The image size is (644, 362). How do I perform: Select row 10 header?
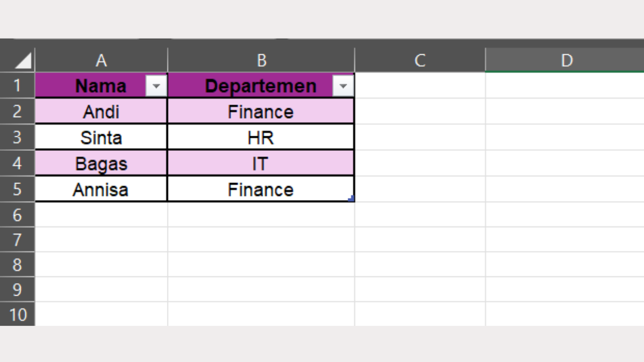click(x=18, y=314)
